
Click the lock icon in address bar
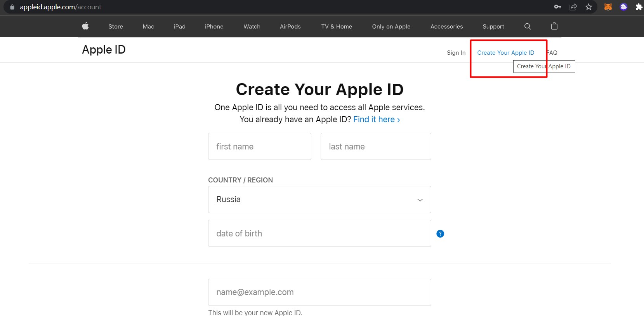coord(12,7)
